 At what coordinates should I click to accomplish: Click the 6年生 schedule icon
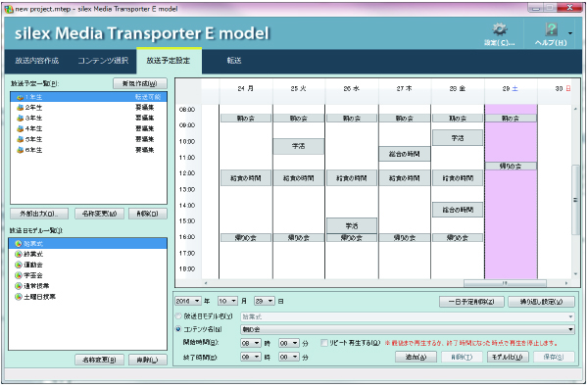[21, 150]
